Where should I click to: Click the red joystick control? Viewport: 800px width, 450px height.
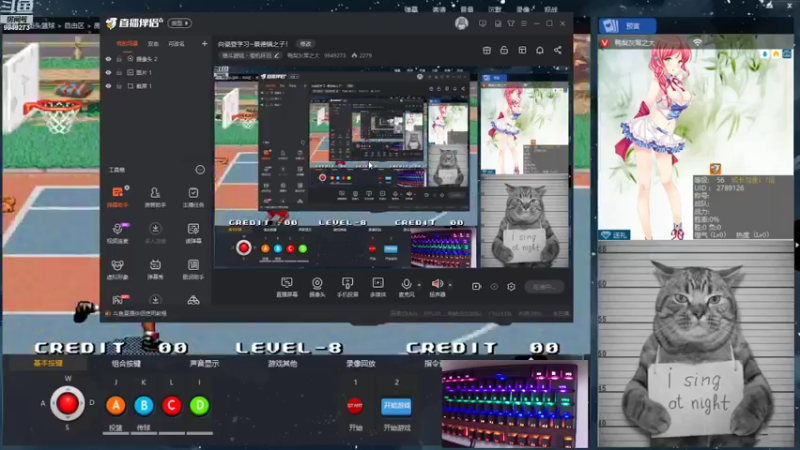(x=67, y=404)
